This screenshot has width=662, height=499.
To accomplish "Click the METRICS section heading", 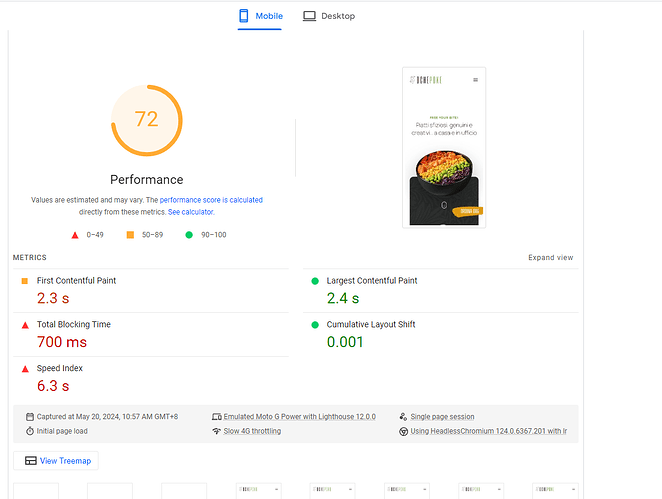I will [30, 258].
